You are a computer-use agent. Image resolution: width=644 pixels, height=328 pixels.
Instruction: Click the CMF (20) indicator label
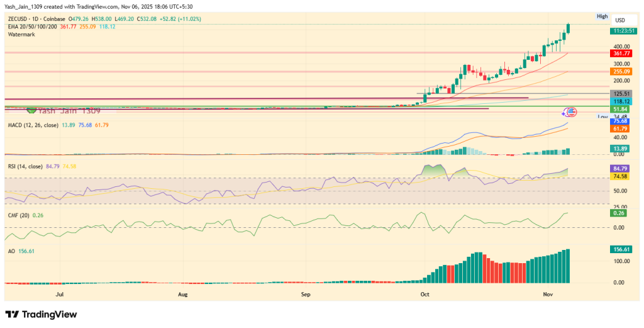pos(19,215)
